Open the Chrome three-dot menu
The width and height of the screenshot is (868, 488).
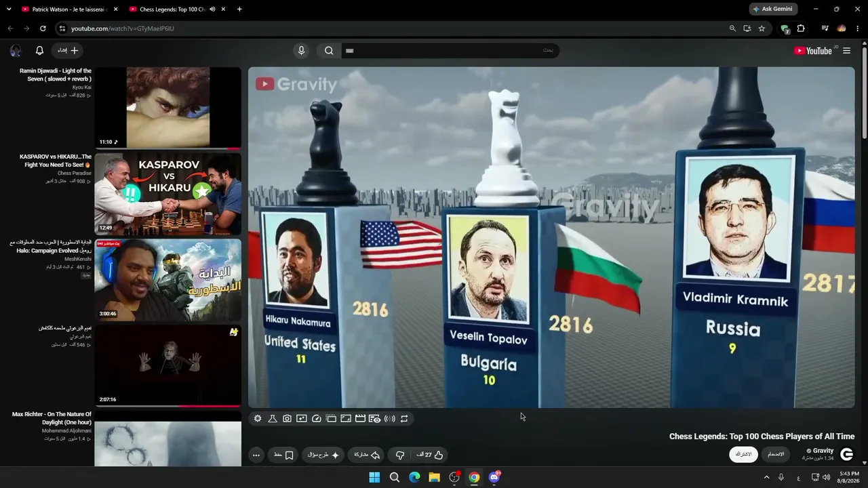click(858, 28)
